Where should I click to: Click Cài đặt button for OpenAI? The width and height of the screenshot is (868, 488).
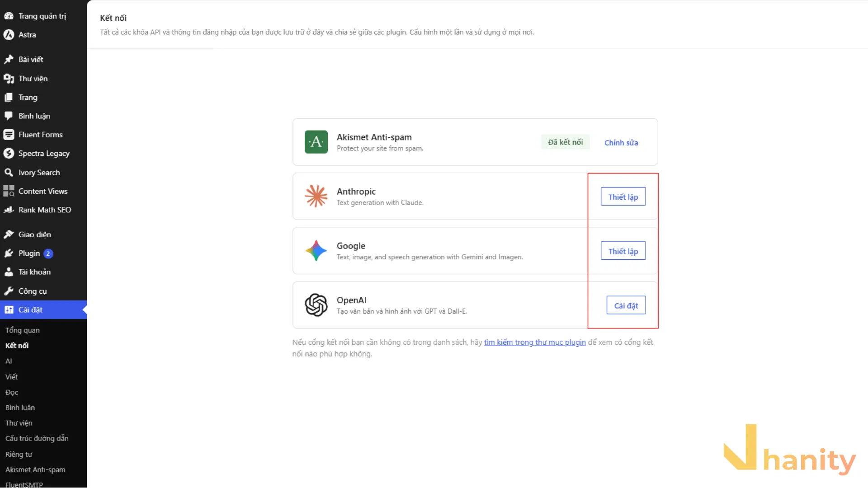click(626, 305)
